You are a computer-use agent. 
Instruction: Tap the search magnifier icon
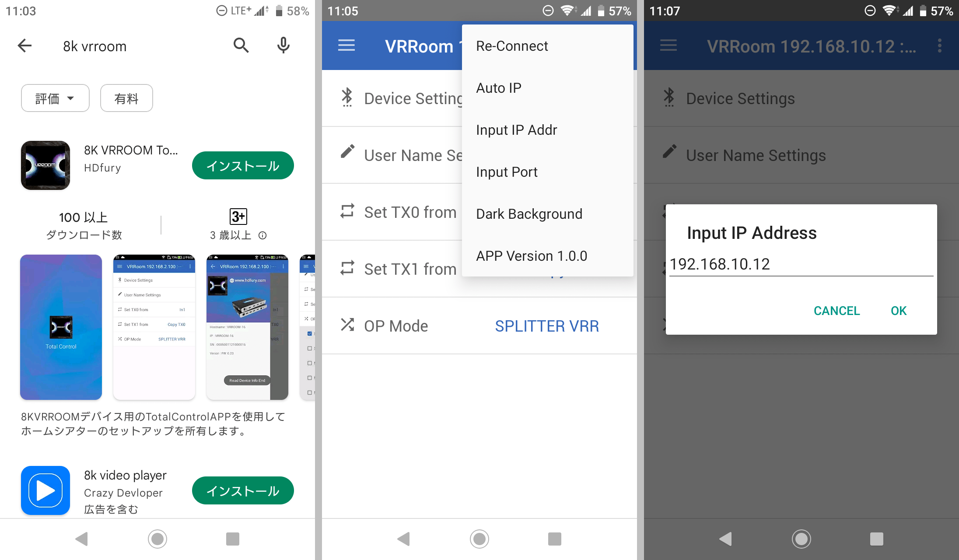(241, 45)
